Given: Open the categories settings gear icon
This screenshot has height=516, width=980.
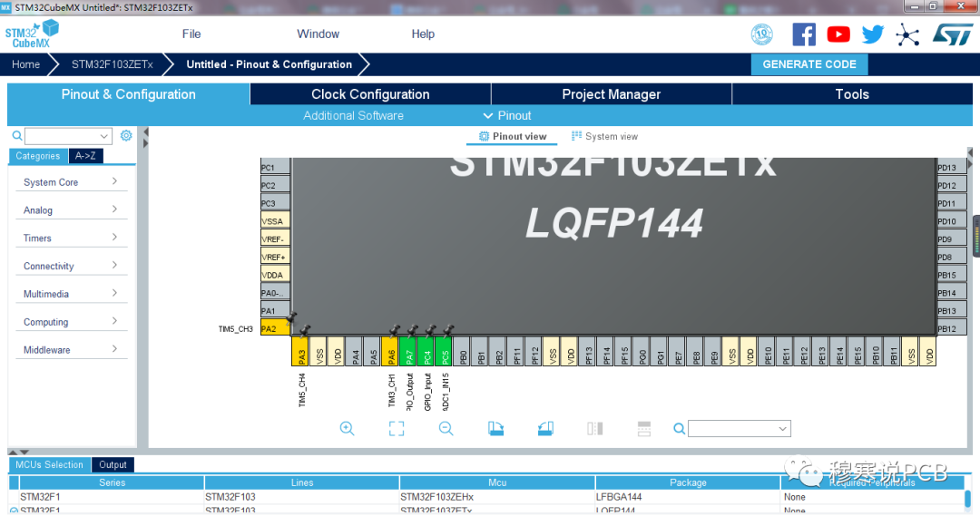Looking at the screenshot, I should point(126,135).
